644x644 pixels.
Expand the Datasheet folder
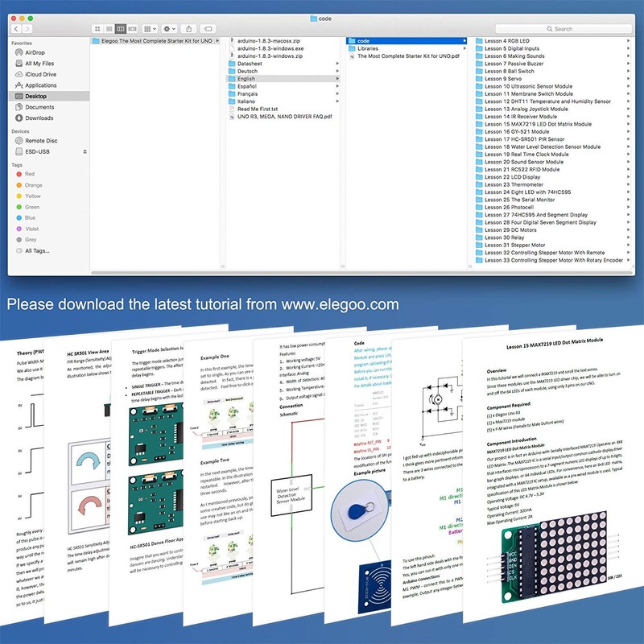coord(250,64)
